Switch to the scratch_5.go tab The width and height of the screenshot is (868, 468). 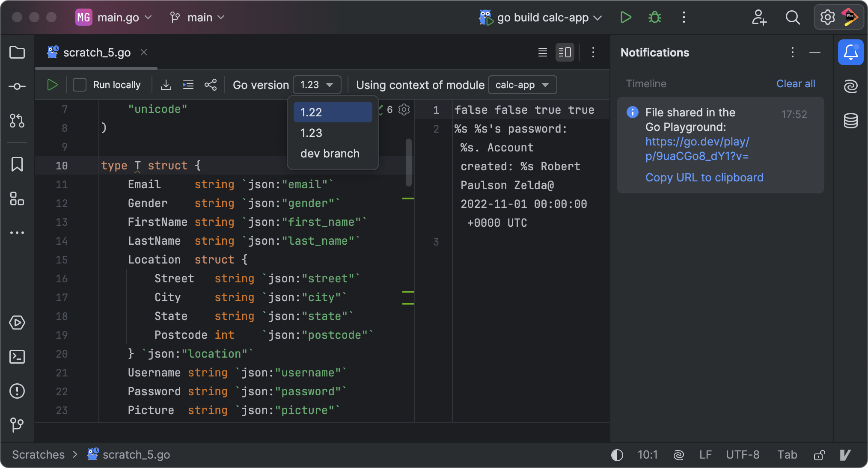[97, 52]
